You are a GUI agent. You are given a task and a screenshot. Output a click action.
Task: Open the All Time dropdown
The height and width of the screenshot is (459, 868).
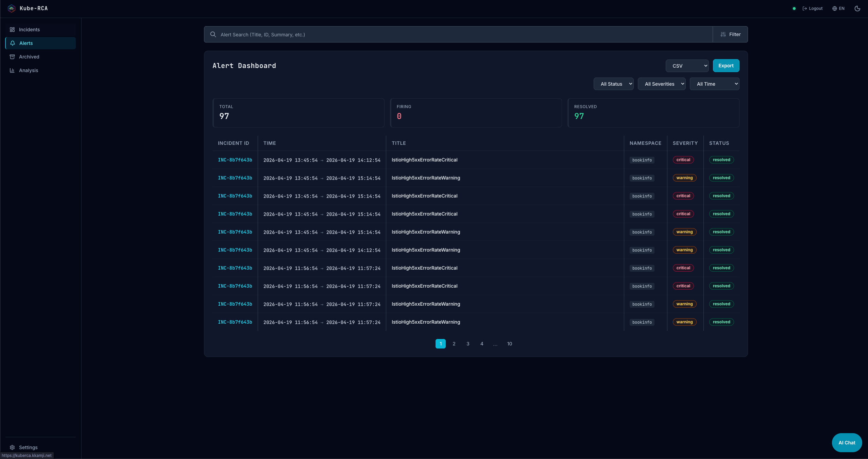[715, 84]
